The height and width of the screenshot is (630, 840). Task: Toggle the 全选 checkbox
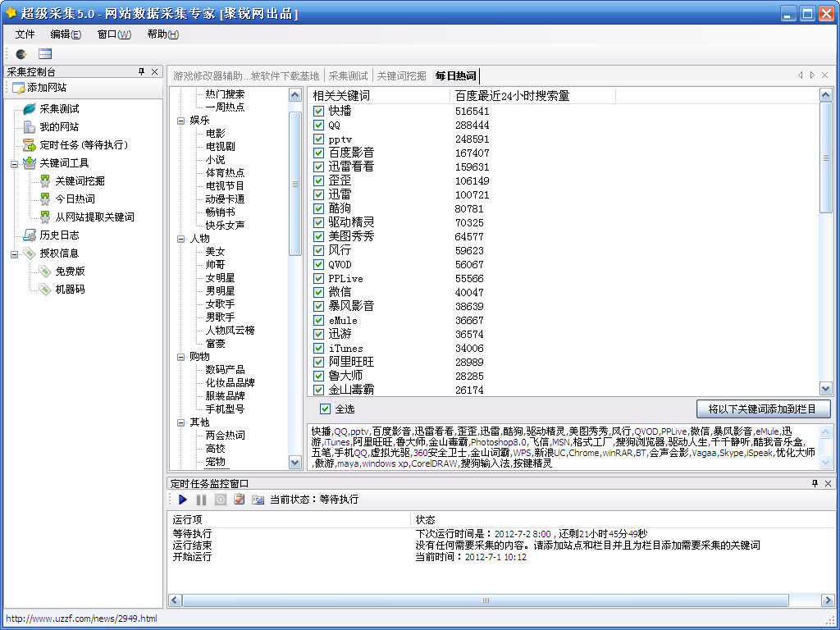point(325,409)
